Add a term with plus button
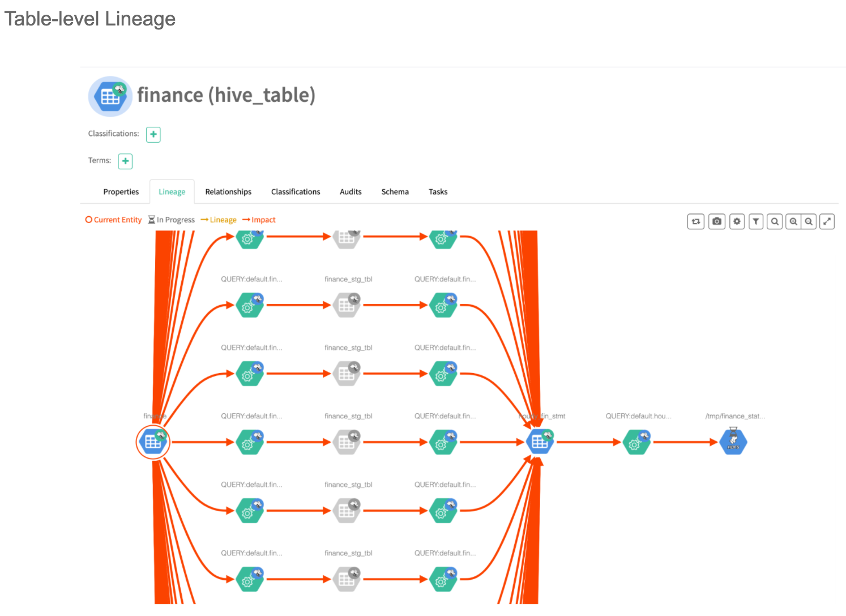 tap(125, 161)
